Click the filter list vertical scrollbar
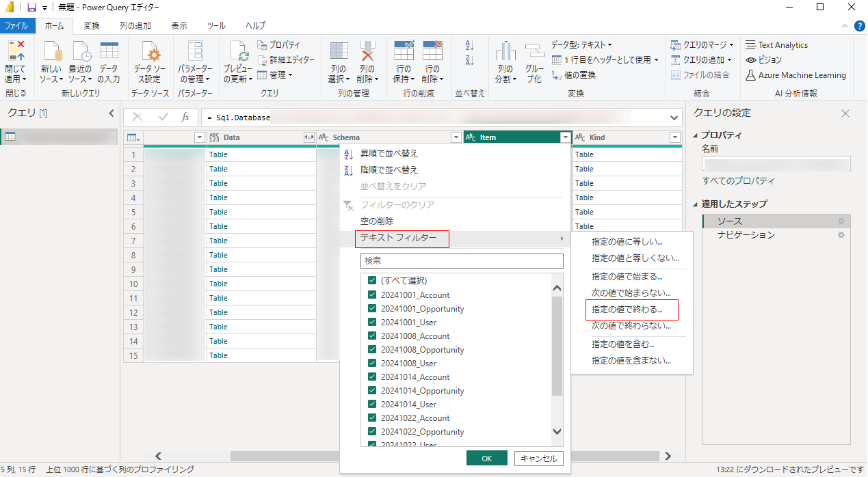The height and width of the screenshot is (477, 868). click(x=557, y=349)
